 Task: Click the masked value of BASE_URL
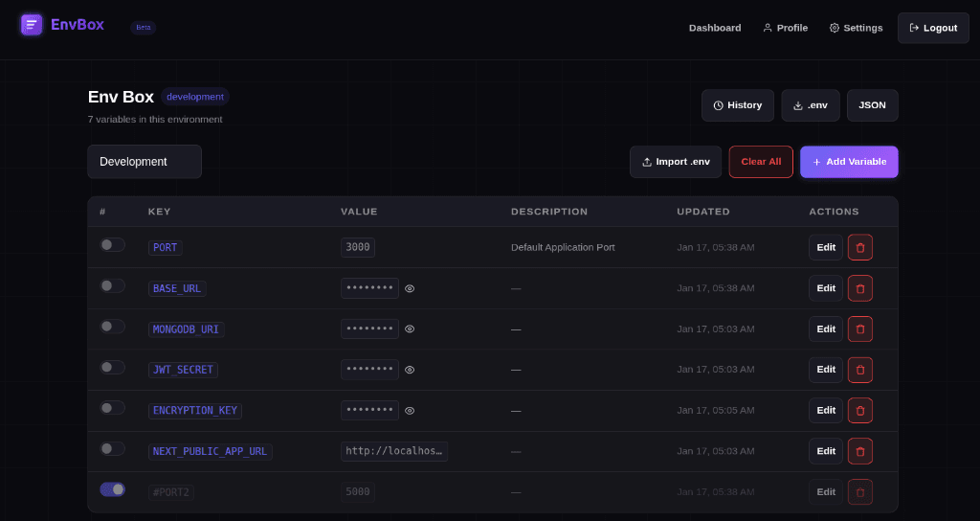pos(370,288)
